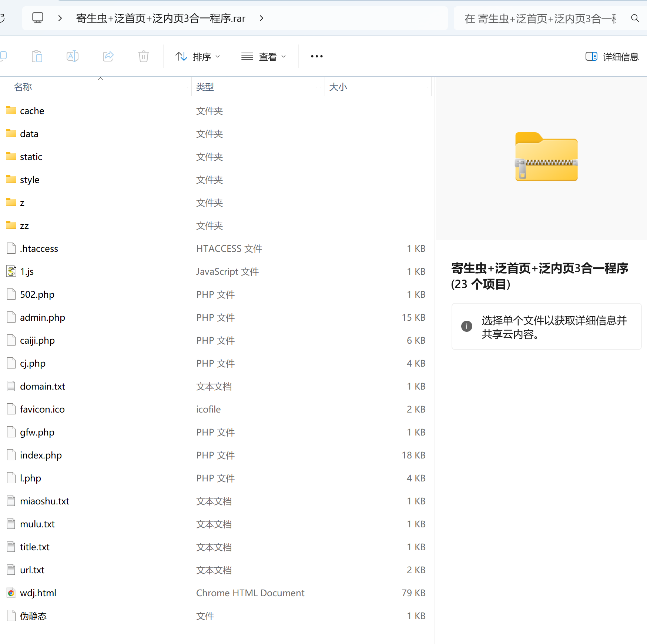This screenshot has height=644, width=647.
Task: Click the search magnifier icon
Action: 635,18
